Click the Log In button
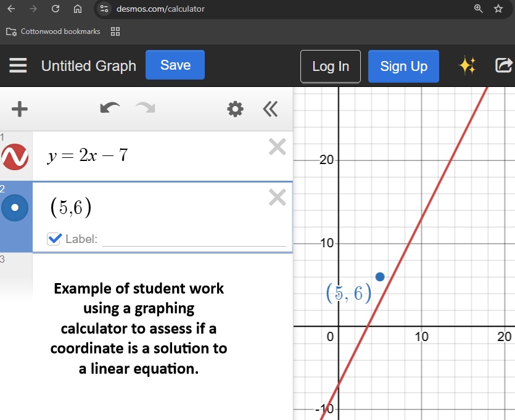This screenshot has width=515, height=420. (x=331, y=67)
